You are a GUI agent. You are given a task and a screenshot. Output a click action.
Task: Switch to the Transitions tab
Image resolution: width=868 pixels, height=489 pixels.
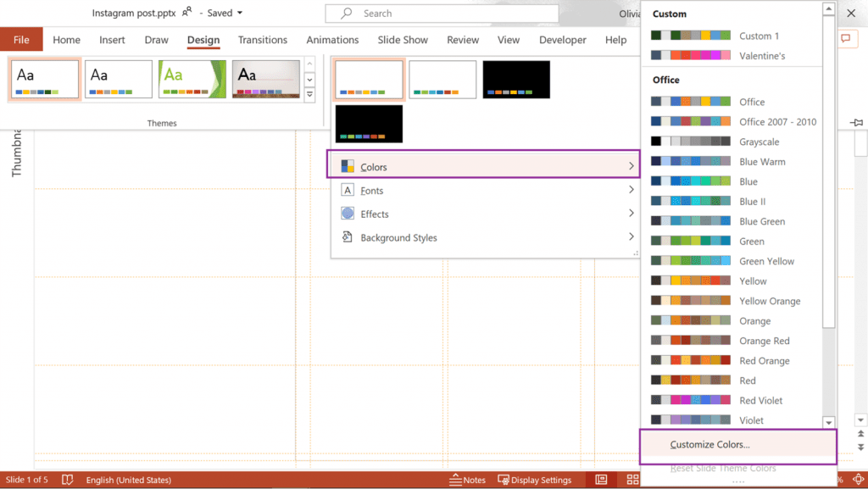pyautogui.click(x=263, y=39)
